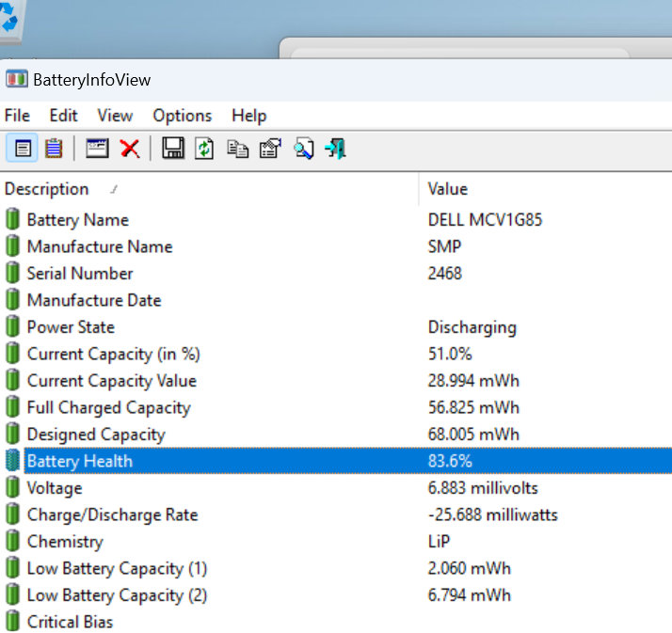Open the Help menu

[x=249, y=116]
